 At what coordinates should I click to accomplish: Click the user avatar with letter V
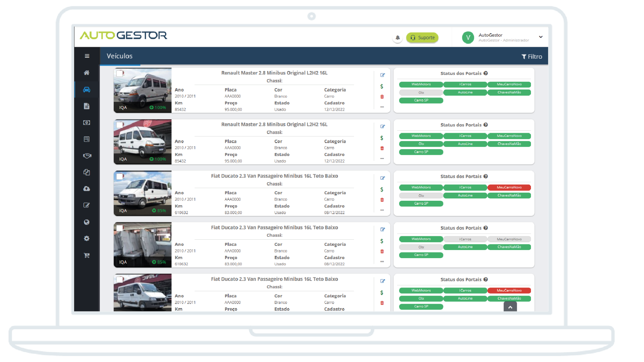pyautogui.click(x=468, y=38)
